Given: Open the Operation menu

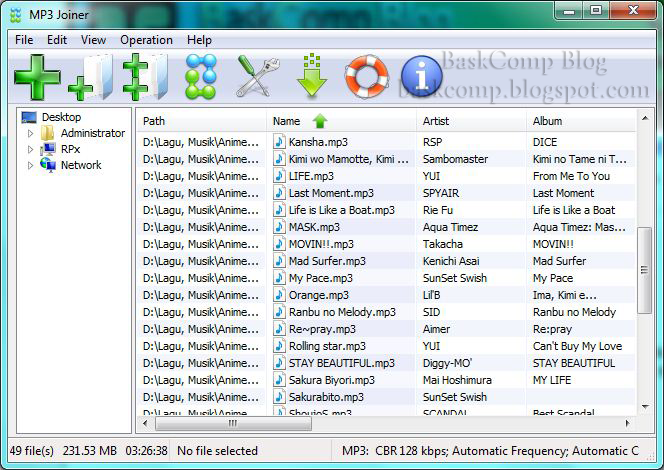Looking at the screenshot, I should tap(146, 40).
